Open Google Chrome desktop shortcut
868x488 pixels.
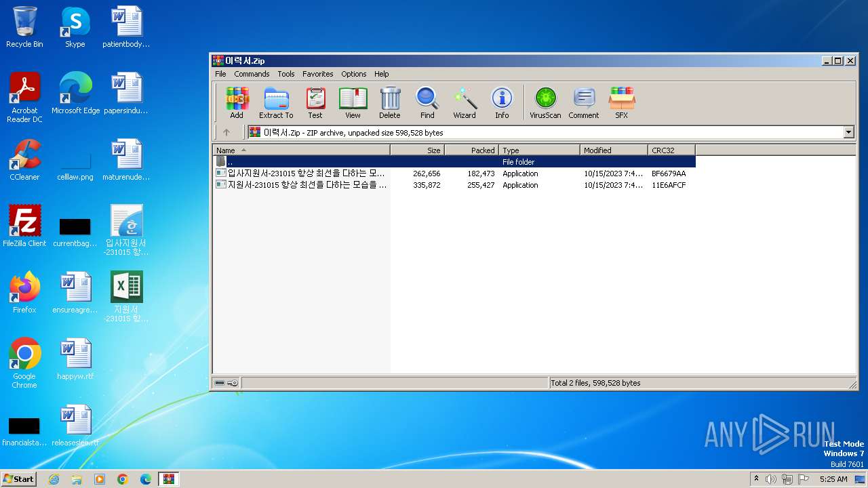pyautogui.click(x=24, y=363)
